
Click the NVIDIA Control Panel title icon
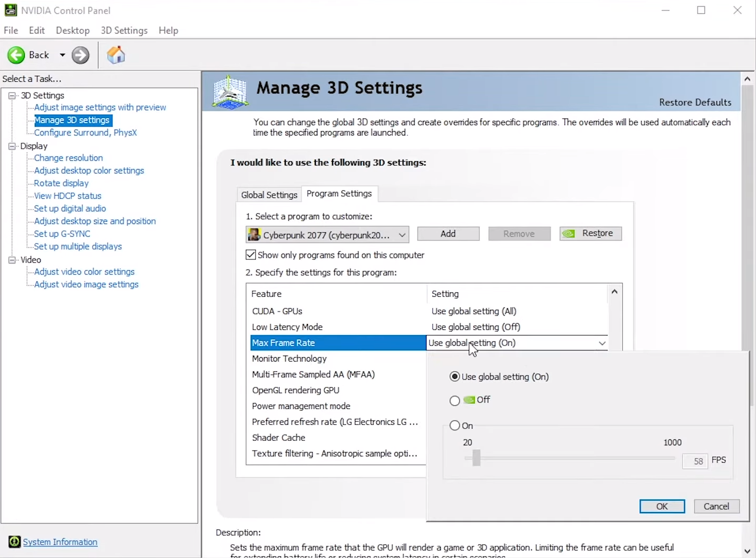11,10
